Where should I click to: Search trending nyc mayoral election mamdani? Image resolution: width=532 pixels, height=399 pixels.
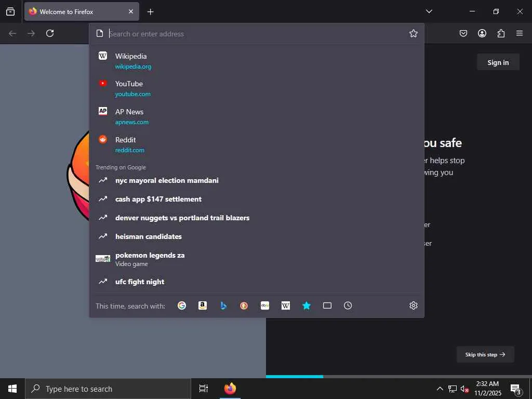(x=257, y=180)
